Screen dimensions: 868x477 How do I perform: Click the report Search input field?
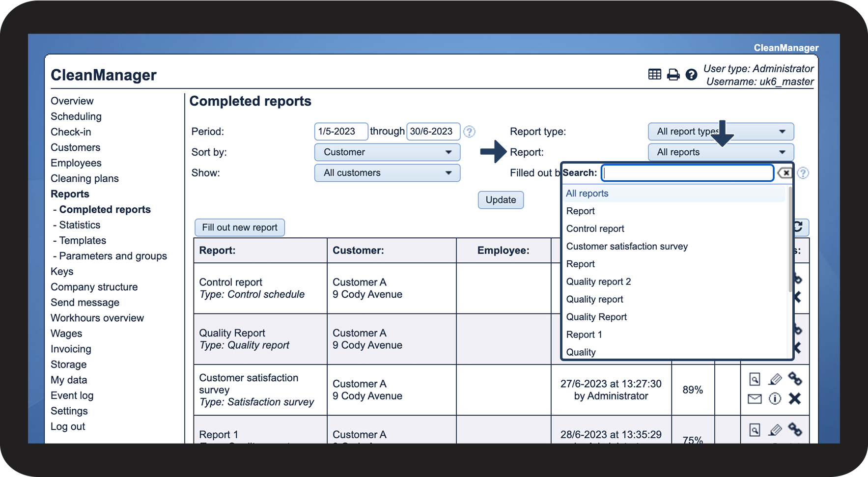pyautogui.click(x=687, y=173)
